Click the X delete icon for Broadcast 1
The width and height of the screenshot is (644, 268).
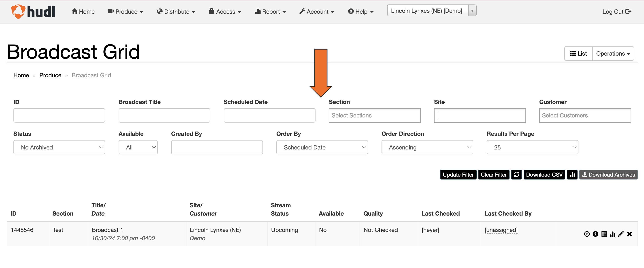[629, 234]
